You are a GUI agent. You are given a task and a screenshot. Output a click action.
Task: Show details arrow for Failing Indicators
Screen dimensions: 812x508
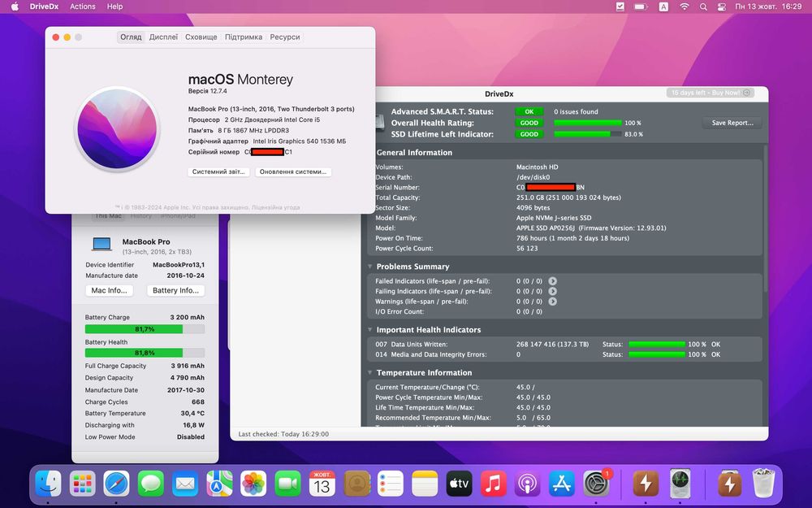coord(552,291)
